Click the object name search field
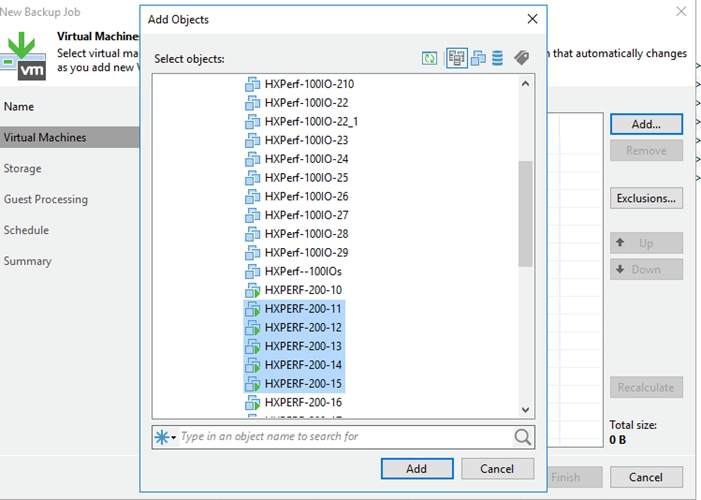 click(x=345, y=436)
